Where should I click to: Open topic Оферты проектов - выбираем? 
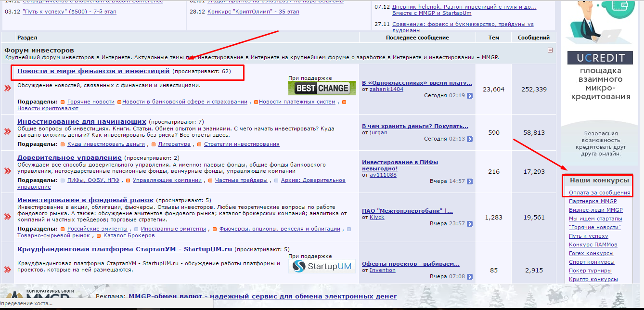point(411,264)
